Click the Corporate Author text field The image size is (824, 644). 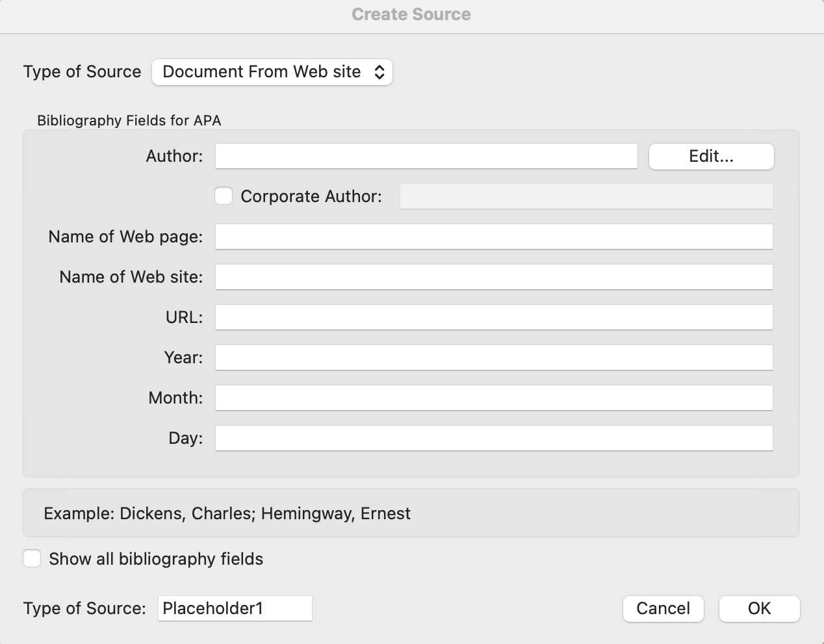[586, 196]
